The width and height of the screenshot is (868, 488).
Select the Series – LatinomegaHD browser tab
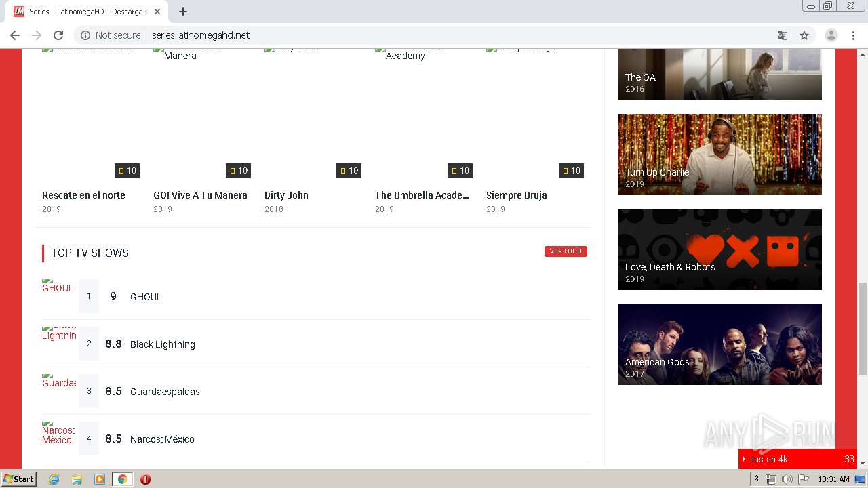pyautogui.click(x=87, y=12)
